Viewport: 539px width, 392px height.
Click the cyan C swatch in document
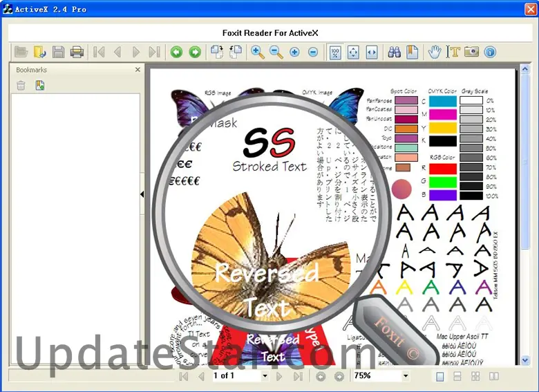[443, 102]
